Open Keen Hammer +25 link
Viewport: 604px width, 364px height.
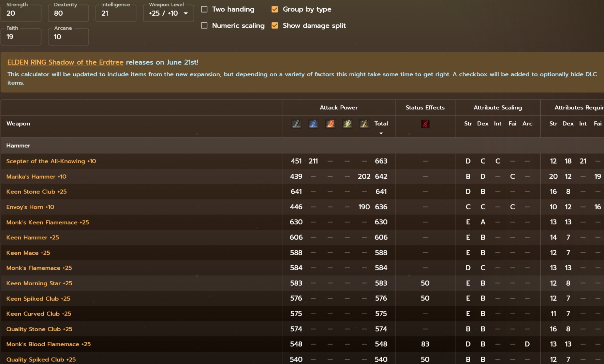32,238
